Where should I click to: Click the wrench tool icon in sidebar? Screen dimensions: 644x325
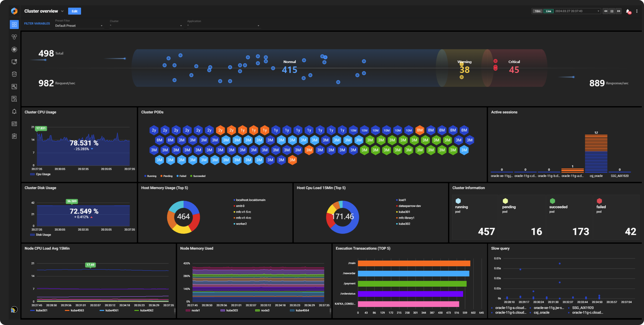pyautogui.click(x=14, y=86)
